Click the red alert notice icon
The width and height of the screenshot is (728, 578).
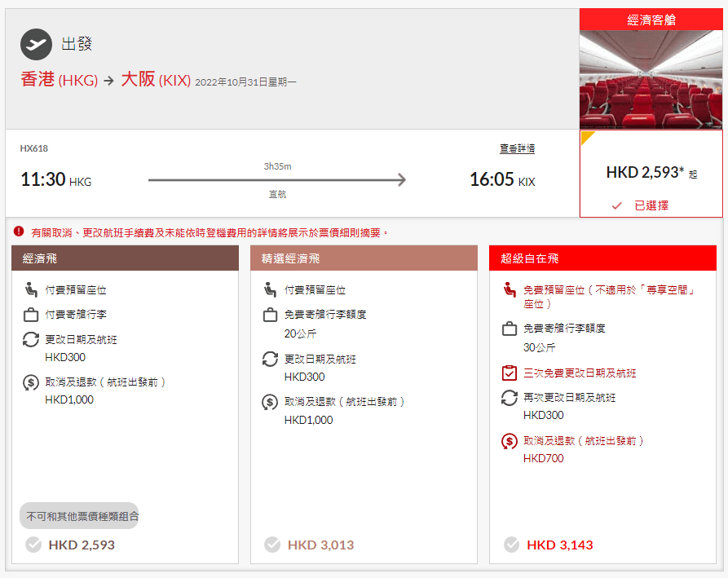[x=19, y=232]
